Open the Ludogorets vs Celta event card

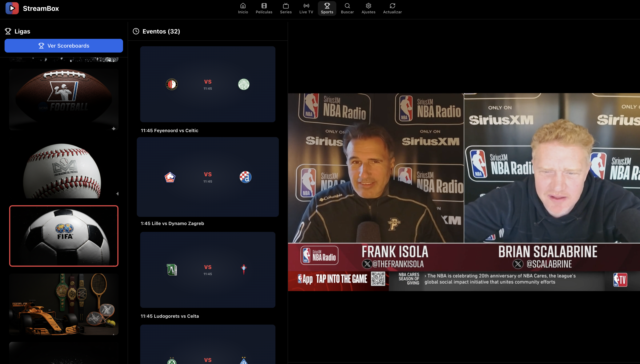[208, 270]
